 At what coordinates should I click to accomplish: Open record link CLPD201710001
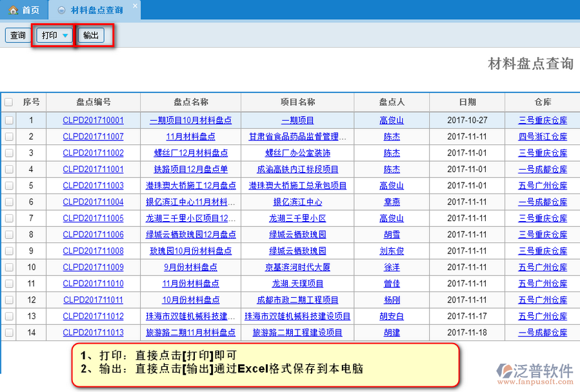click(x=93, y=121)
